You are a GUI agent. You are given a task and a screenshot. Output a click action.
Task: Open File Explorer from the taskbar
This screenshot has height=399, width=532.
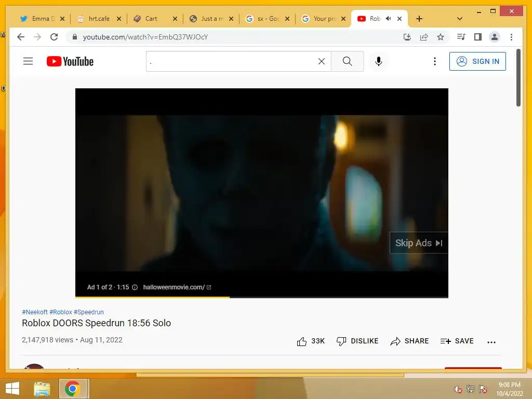click(42, 389)
